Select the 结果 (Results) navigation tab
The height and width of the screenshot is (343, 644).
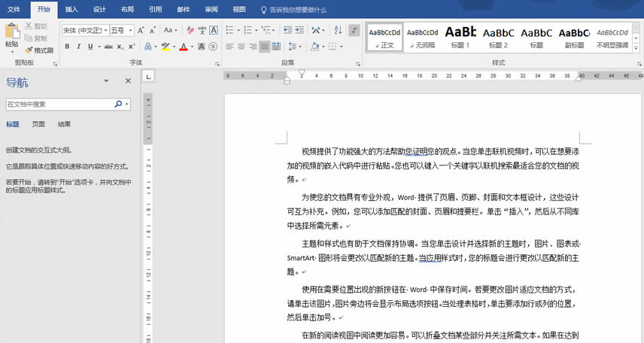tap(64, 124)
